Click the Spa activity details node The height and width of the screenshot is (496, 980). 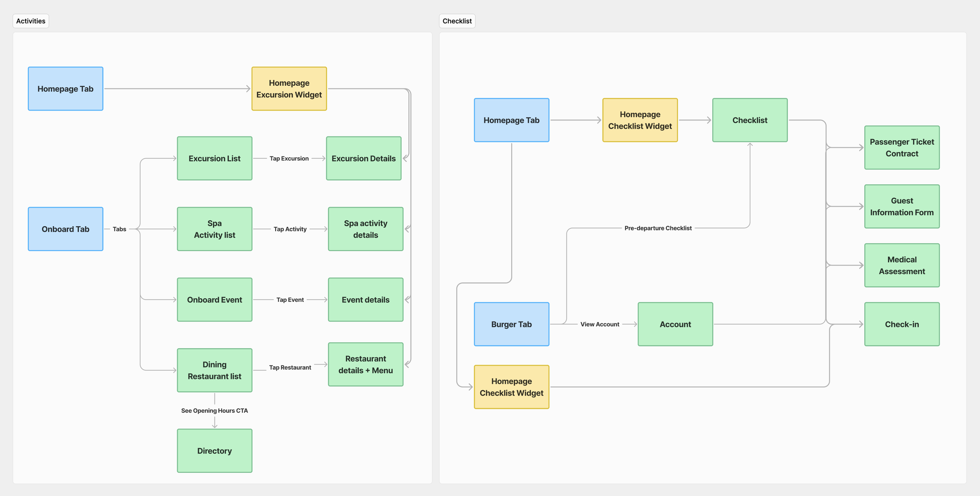[x=366, y=229]
